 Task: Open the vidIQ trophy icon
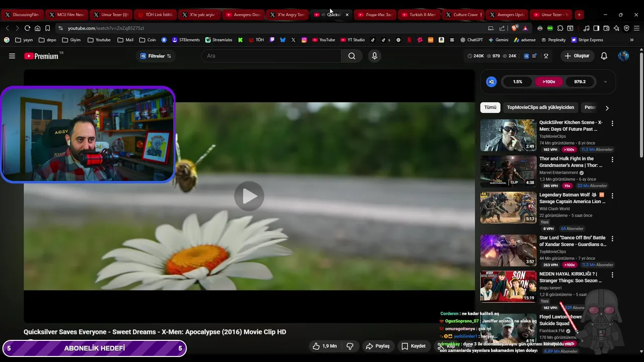[546, 56]
